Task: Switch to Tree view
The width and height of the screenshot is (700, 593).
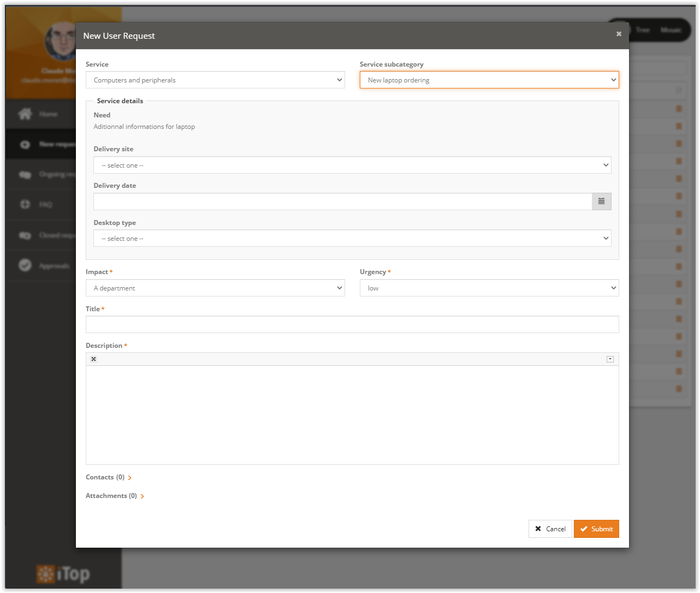Action: (643, 30)
